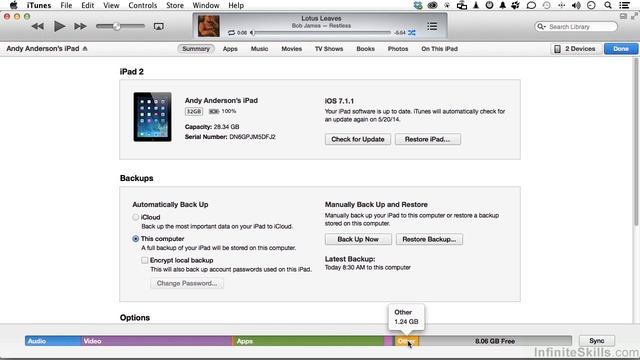Image resolution: width=640 pixels, height=360 pixels.
Task: Click the Sync button
Action: (596, 341)
